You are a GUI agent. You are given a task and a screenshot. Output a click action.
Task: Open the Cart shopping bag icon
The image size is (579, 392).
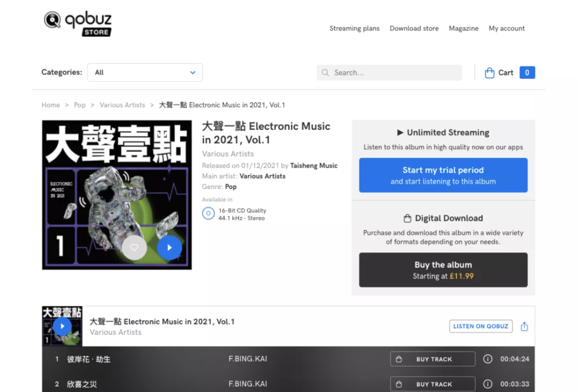coord(489,73)
